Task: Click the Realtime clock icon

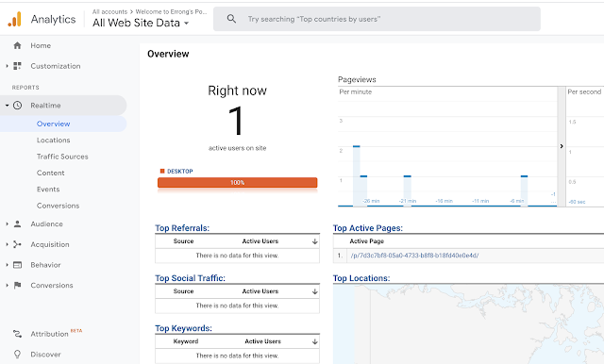Action: point(17,105)
